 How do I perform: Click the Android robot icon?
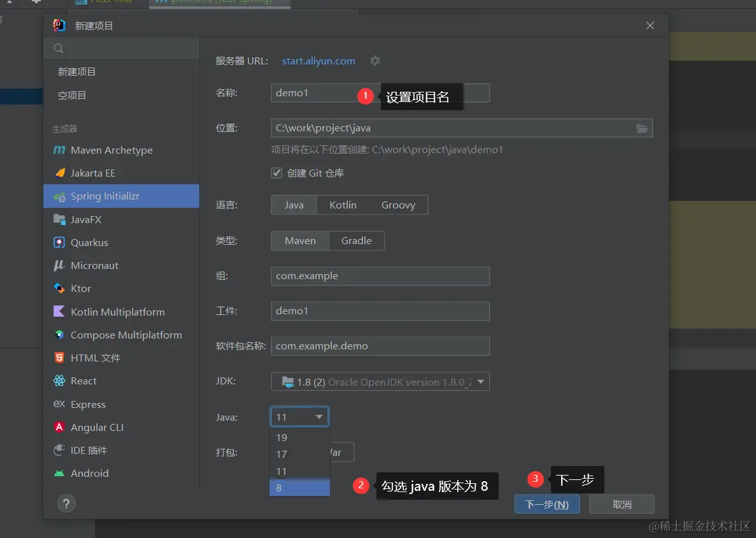click(59, 474)
